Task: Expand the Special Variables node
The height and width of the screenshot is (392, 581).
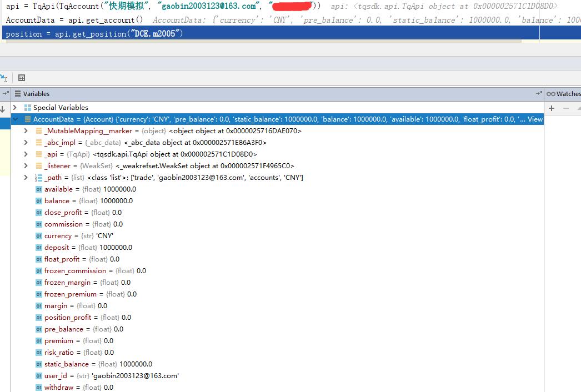Action: [x=15, y=108]
